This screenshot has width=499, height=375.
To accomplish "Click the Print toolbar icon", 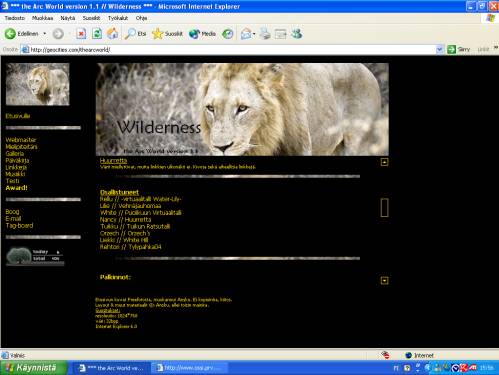I will point(265,34).
